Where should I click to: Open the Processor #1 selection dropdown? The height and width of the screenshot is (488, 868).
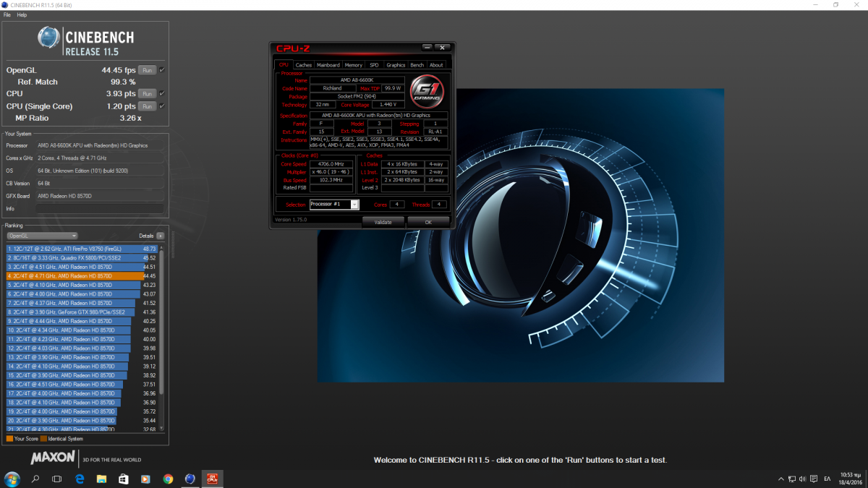[x=334, y=205]
